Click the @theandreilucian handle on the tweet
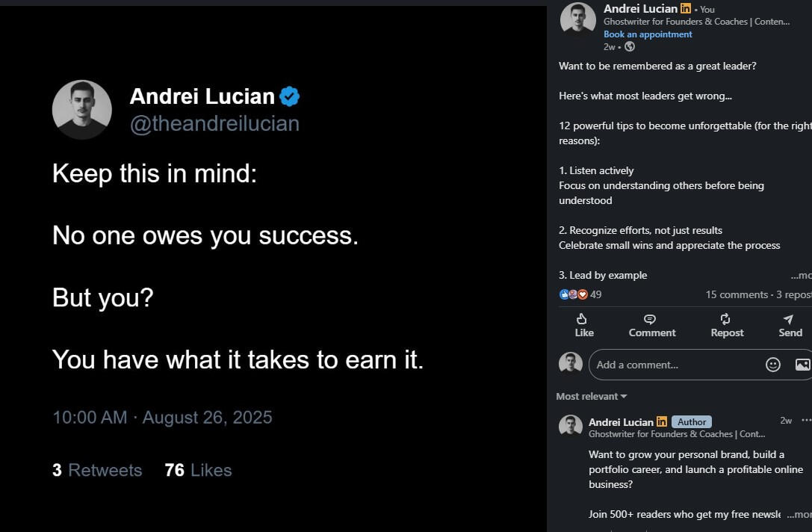812x532 pixels. point(214,123)
